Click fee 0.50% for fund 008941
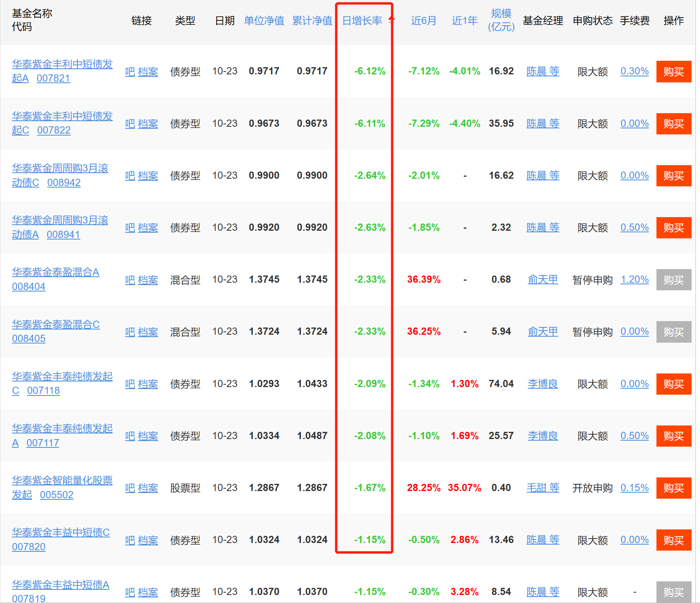Screen dimensions: 700x603 [x=634, y=228]
